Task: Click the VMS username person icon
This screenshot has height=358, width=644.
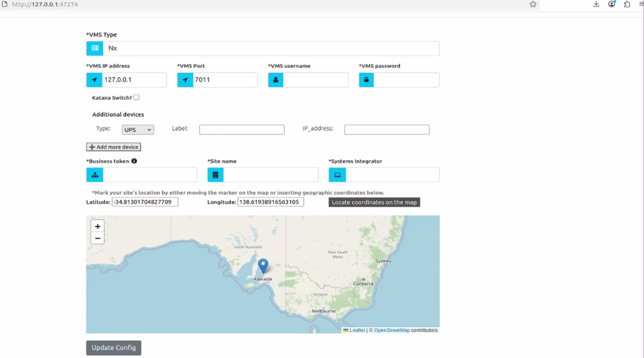Action: [x=275, y=80]
